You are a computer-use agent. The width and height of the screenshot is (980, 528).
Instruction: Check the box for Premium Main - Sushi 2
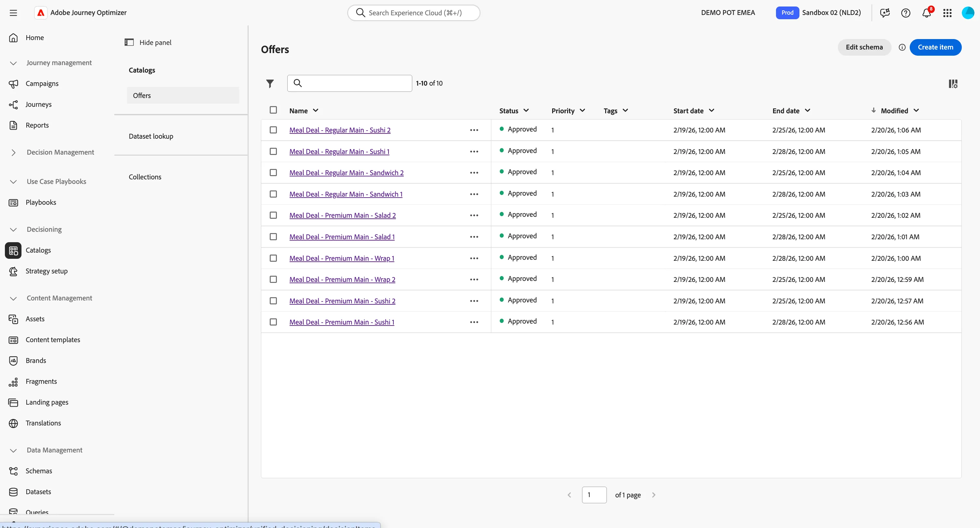[x=273, y=301]
